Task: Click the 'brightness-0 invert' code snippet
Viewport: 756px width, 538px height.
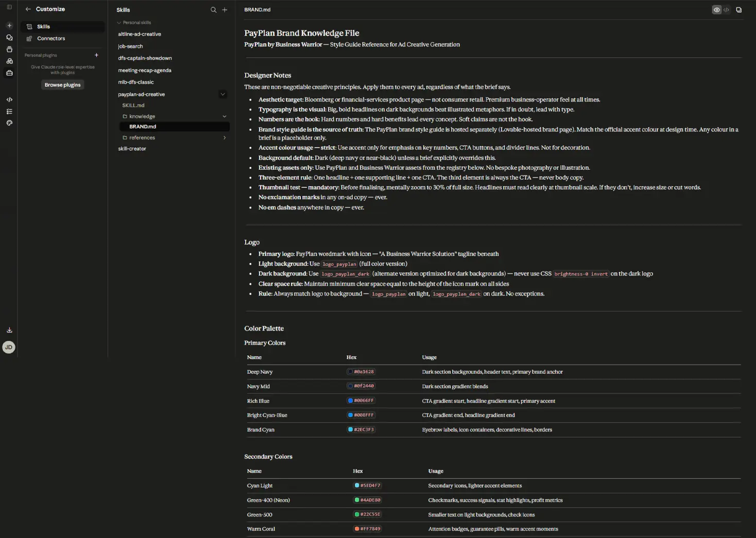Action: (581, 274)
